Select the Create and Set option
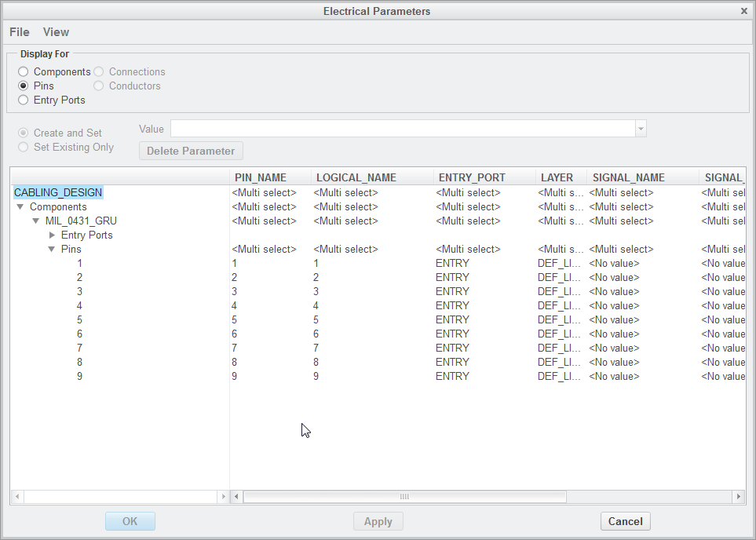Viewport: 756px width, 540px height. point(23,133)
